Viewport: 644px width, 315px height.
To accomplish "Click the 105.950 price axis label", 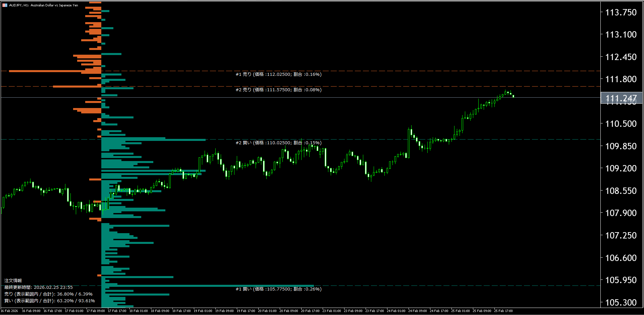I will click(621, 280).
